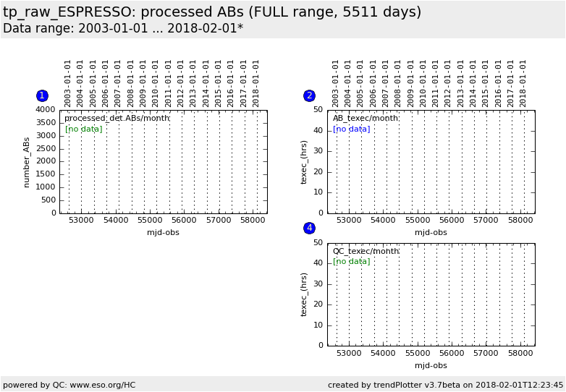
Task: Click the blue circle number 2 marker
Action: click(x=309, y=95)
